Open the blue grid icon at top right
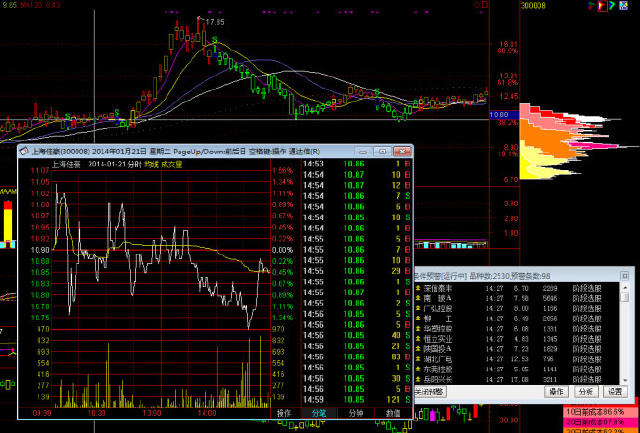The width and height of the screenshot is (640, 433). pyautogui.click(x=623, y=5)
